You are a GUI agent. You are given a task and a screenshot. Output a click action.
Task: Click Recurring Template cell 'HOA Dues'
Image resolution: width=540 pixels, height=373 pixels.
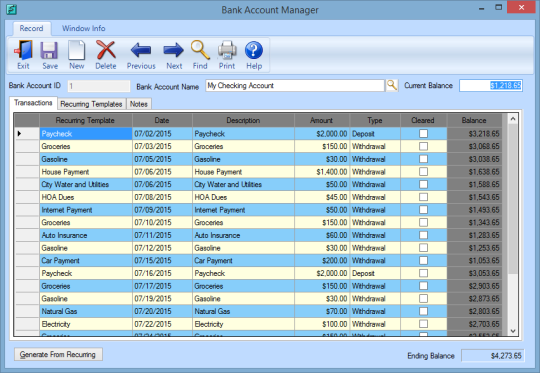pos(86,197)
